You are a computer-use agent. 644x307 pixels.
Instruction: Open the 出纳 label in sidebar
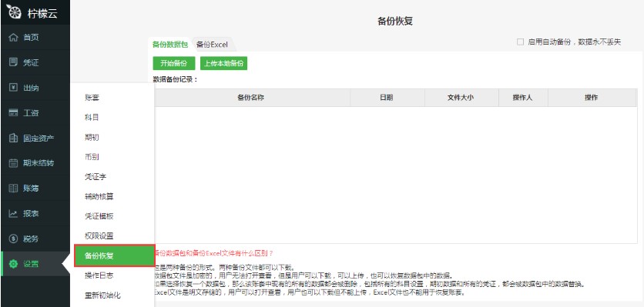(x=31, y=88)
